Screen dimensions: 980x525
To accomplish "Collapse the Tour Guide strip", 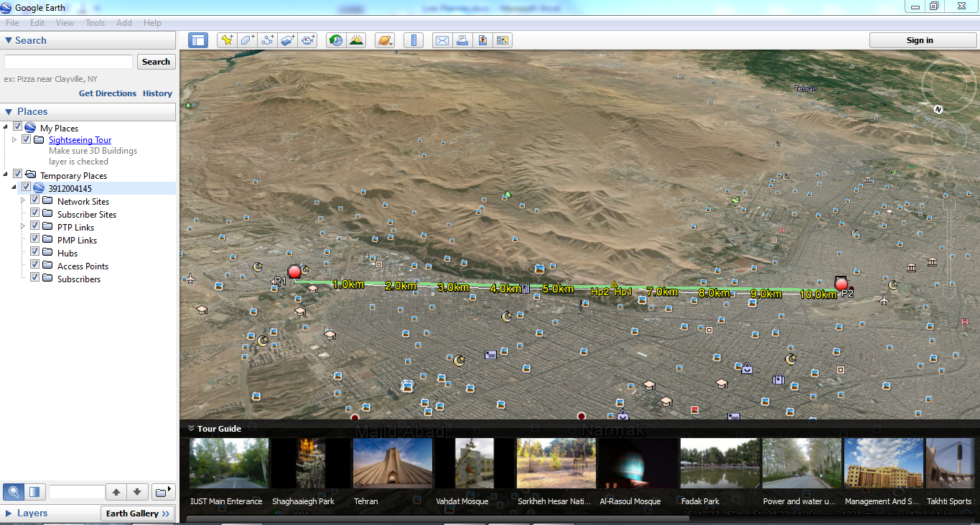I will 191,428.
